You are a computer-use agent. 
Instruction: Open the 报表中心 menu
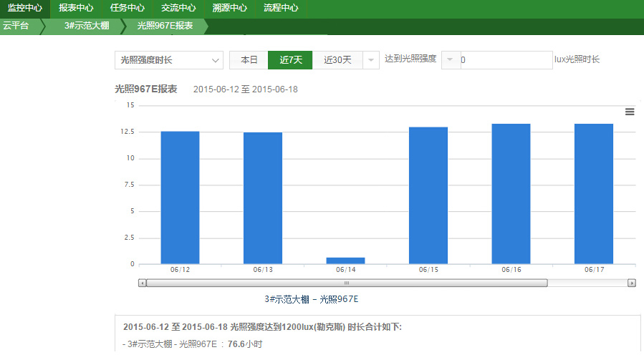pyautogui.click(x=76, y=8)
